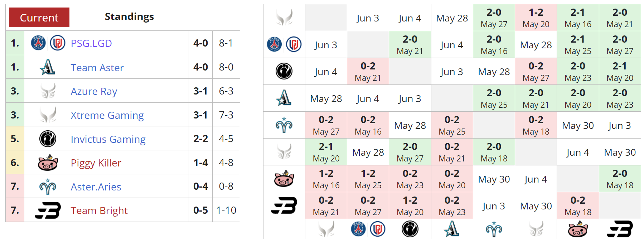
Task: Open the PSG.LGD team link
Action: pyautogui.click(x=91, y=43)
